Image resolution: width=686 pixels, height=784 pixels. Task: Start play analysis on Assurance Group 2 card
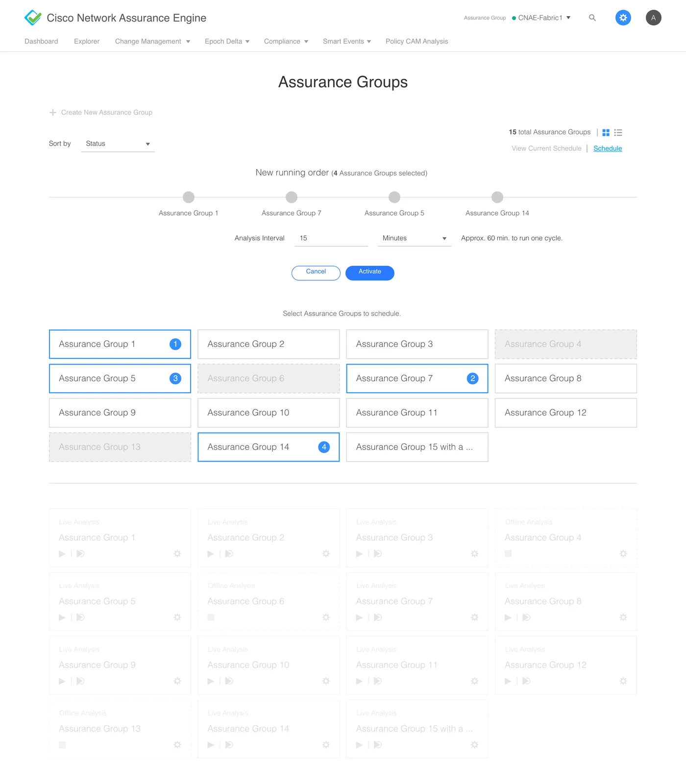(211, 553)
